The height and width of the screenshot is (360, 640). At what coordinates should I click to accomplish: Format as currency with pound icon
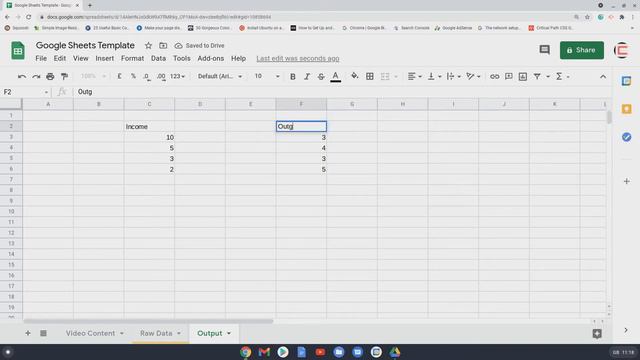coord(119,76)
